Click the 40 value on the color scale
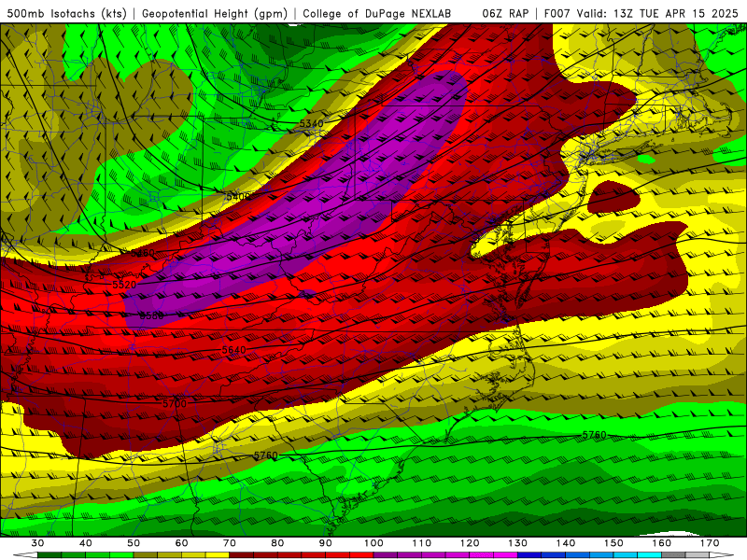 86,543
